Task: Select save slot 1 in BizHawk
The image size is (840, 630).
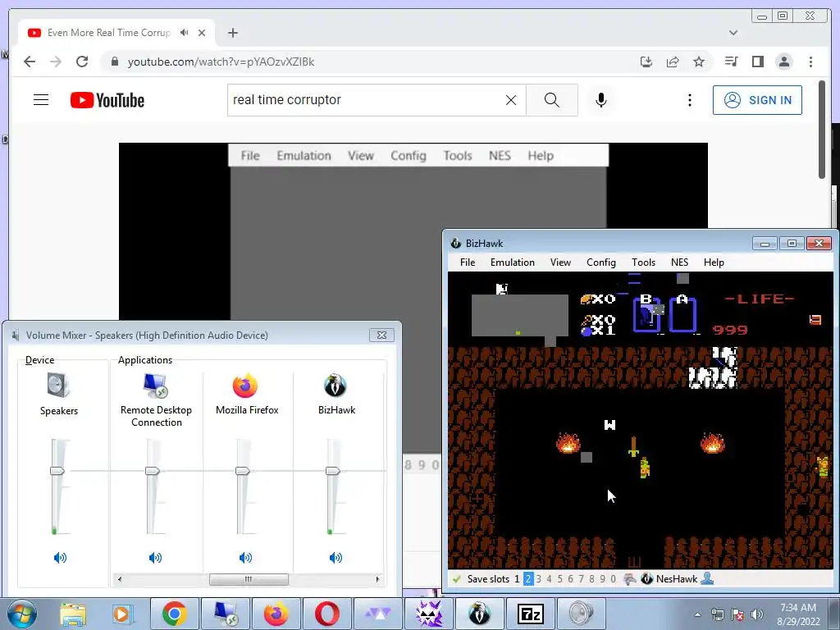Action: 517,578
